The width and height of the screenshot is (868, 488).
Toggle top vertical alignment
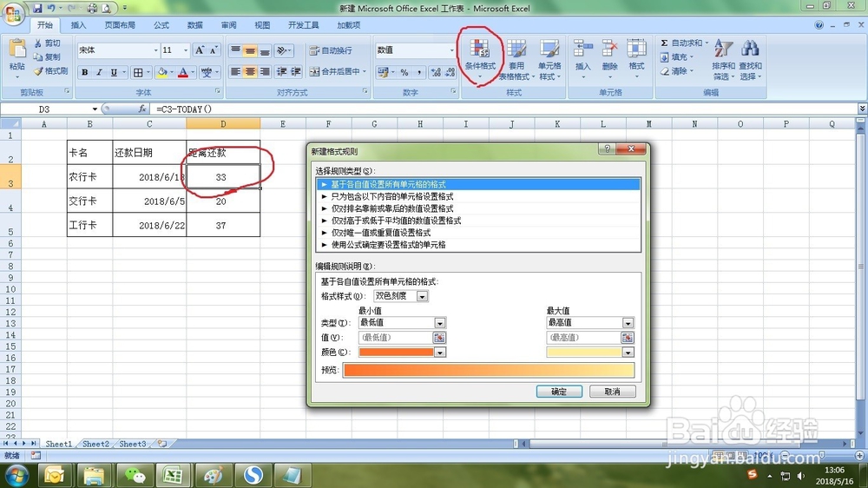coord(236,50)
